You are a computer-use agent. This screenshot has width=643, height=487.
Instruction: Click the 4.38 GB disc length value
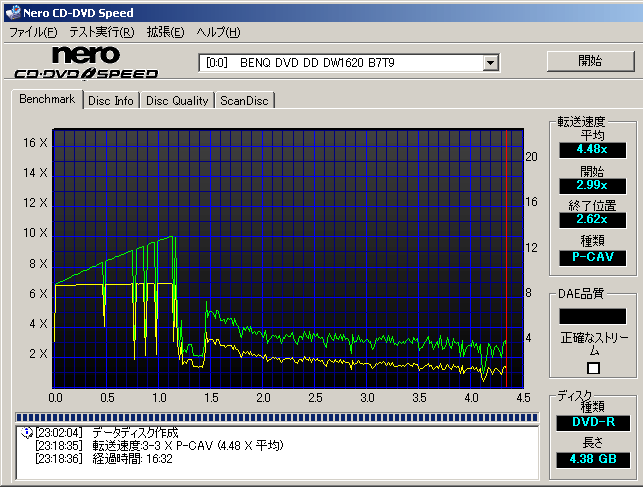point(593,460)
